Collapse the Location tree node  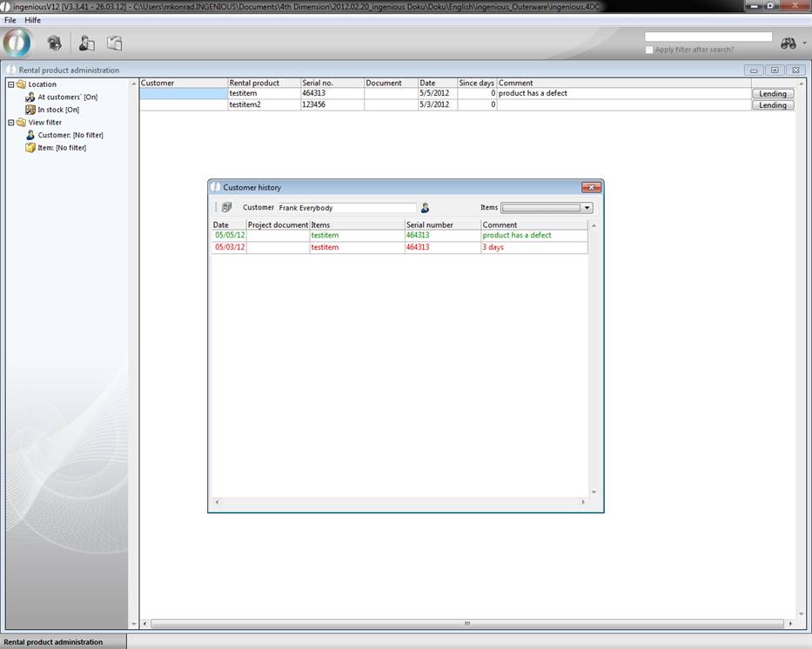[x=11, y=84]
